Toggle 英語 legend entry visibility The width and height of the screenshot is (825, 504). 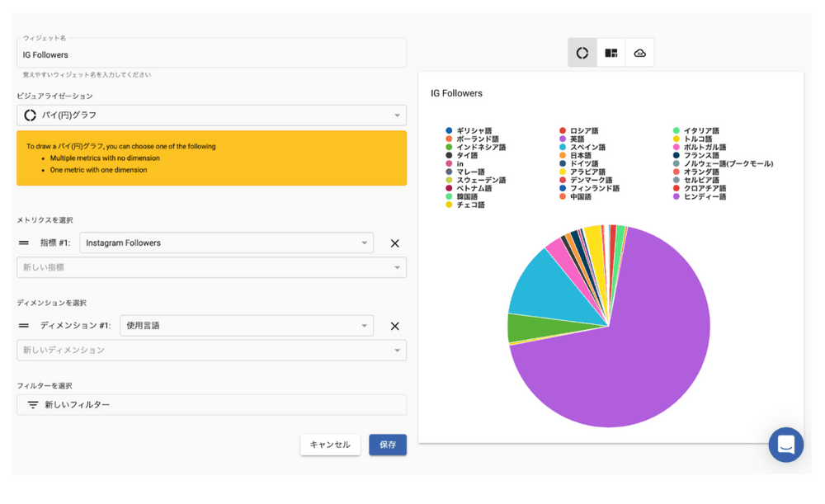click(x=576, y=139)
